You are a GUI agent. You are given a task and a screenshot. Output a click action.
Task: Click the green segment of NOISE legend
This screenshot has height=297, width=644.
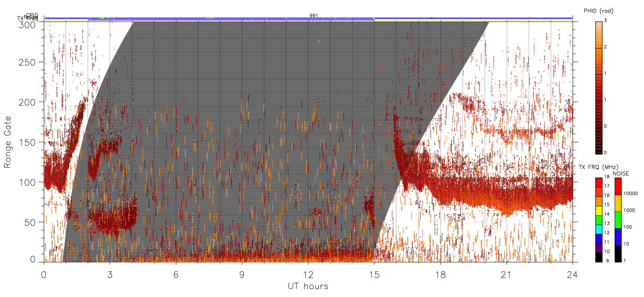click(618, 220)
